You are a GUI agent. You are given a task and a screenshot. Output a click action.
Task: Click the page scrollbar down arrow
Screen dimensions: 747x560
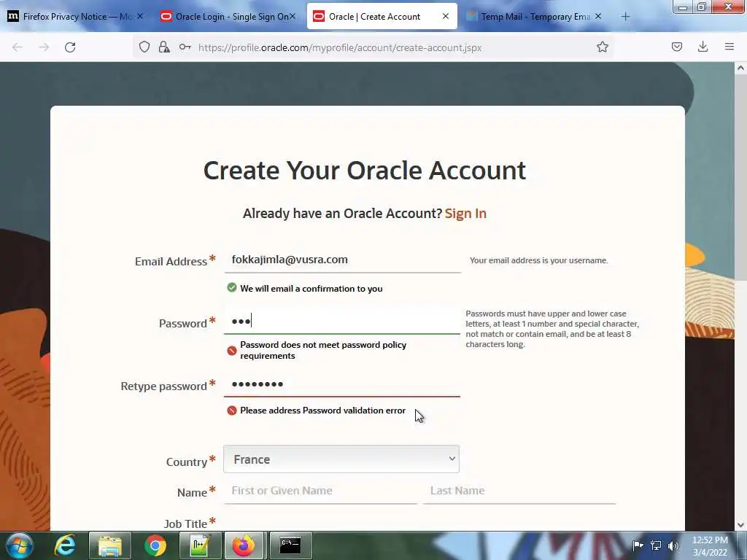[740, 525]
